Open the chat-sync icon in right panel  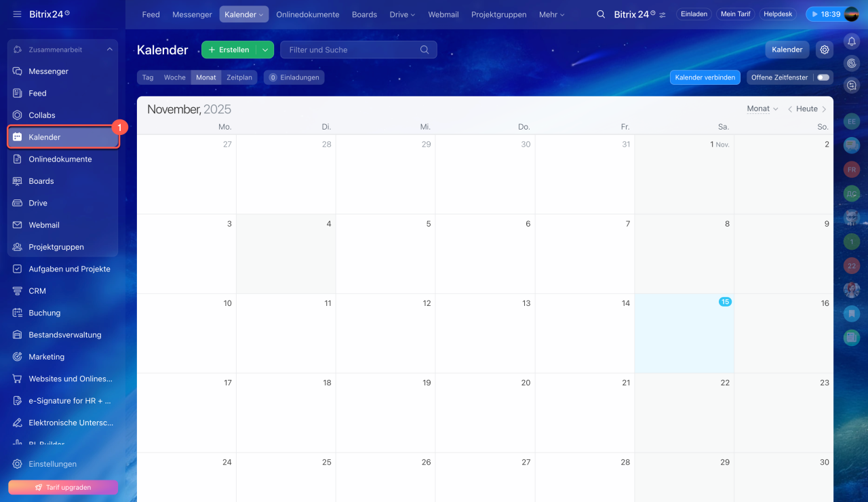(852, 85)
